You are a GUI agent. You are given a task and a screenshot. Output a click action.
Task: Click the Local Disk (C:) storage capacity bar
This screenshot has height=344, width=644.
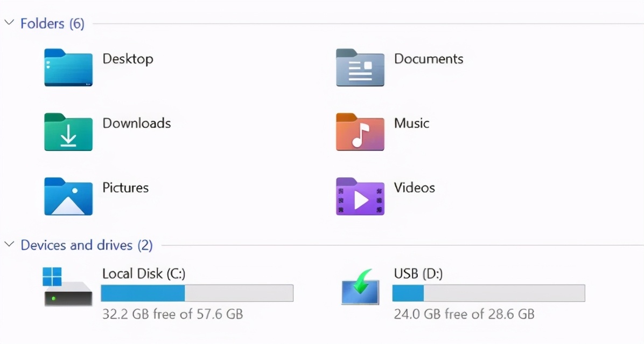coord(197,293)
